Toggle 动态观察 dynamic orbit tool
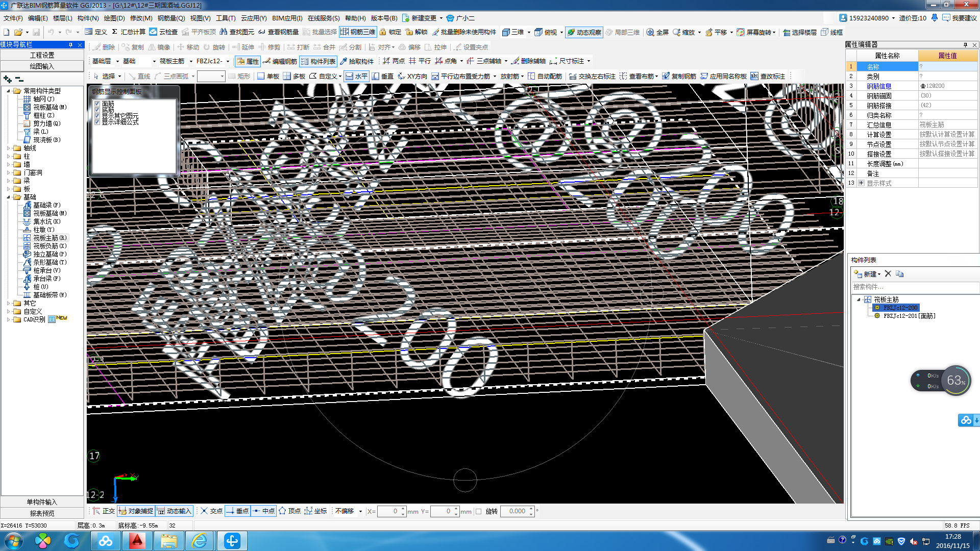 (x=584, y=32)
